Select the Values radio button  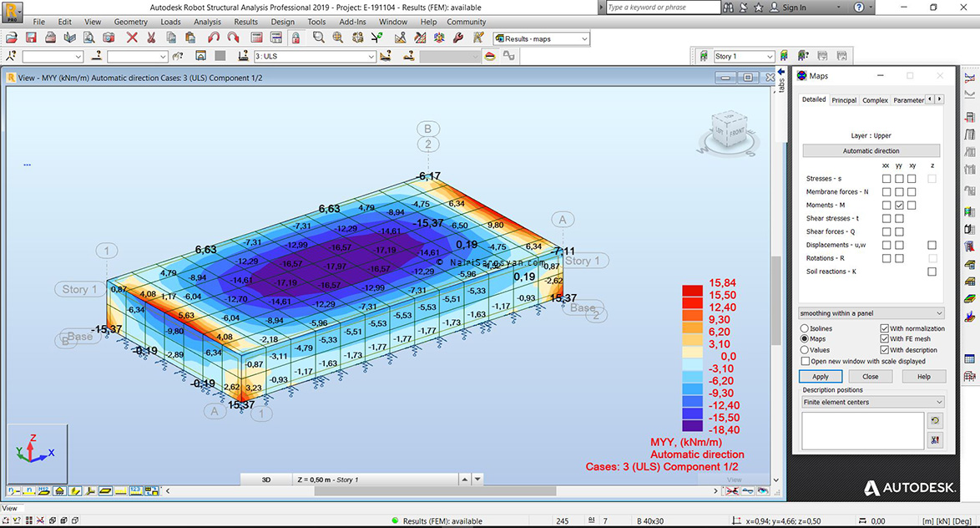[x=805, y=350]
